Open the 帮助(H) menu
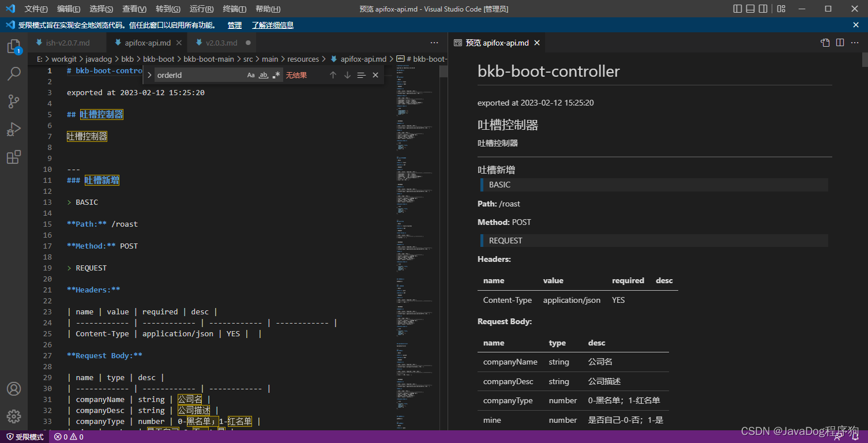The height and width of the screenshot is (443, 868). [268, 9]
